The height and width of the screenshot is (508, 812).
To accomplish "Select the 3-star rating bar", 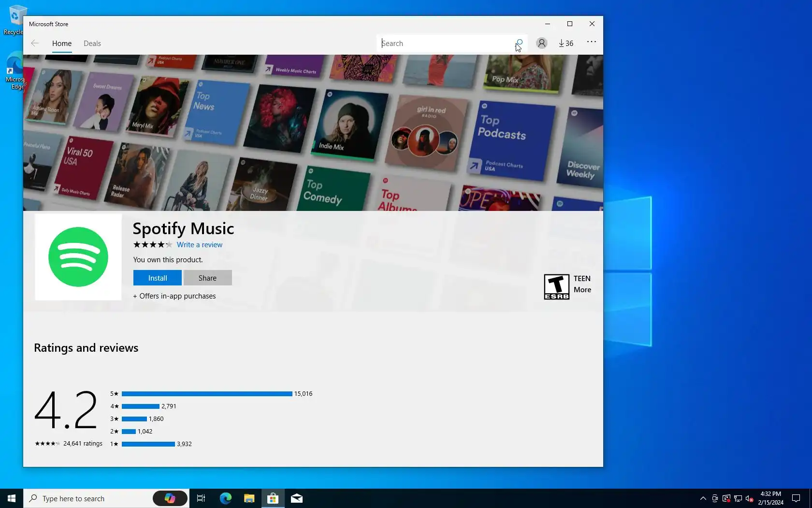I will (134, 419).
